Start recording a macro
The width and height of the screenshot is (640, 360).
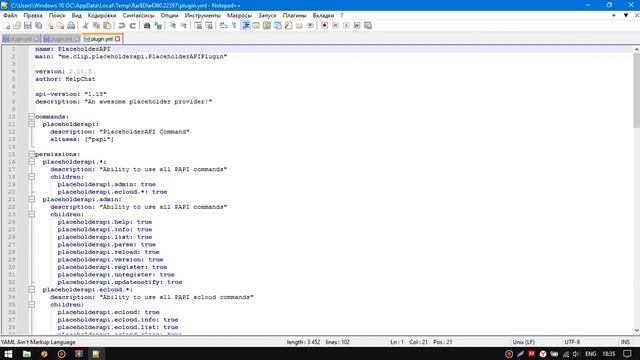(324, 26)
